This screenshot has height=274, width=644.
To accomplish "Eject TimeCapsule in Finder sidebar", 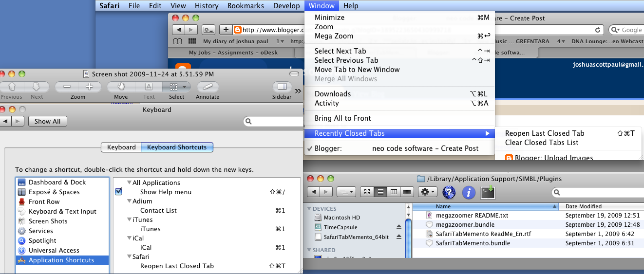I will (399, 227).
